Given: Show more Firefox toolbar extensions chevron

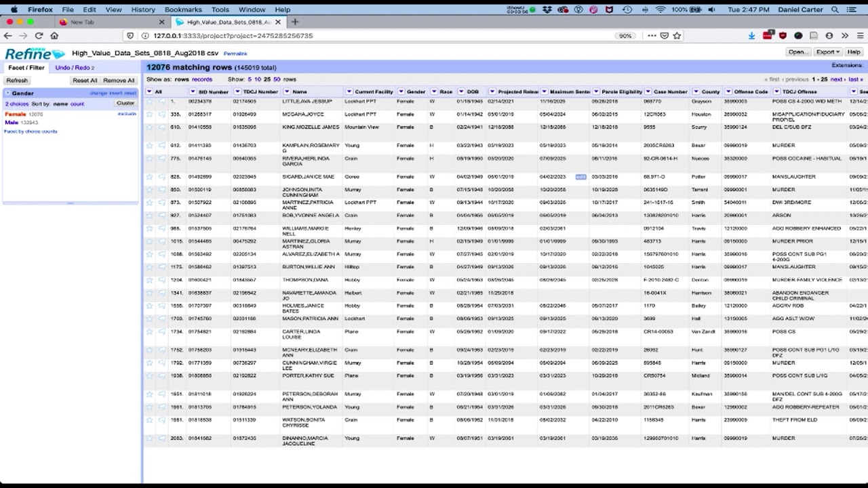Looking at the screenshot, I should (x=844, y=35).
